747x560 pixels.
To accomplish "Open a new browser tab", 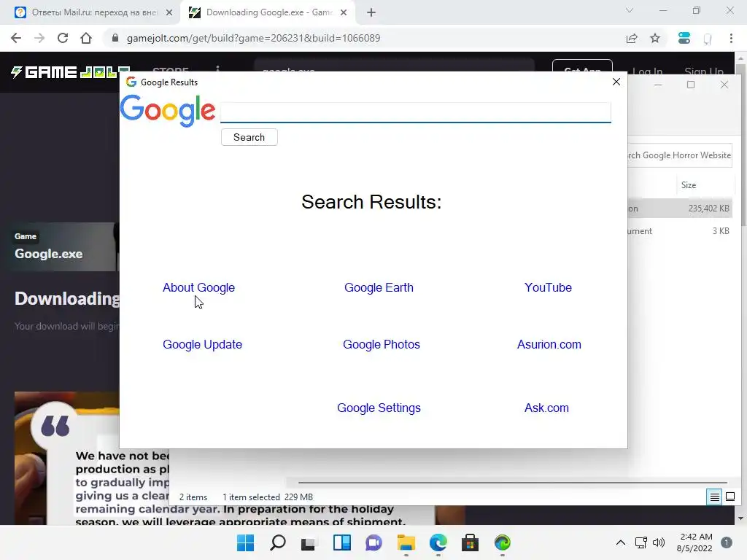I will [371, 12].
